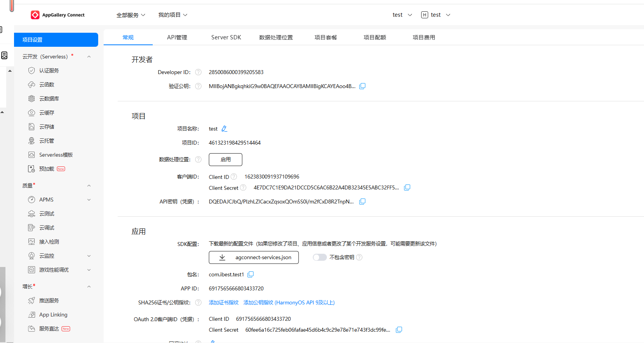Click the 项目ID value 461323198429514464
The image size is (644, 343).
coord(235,143)
